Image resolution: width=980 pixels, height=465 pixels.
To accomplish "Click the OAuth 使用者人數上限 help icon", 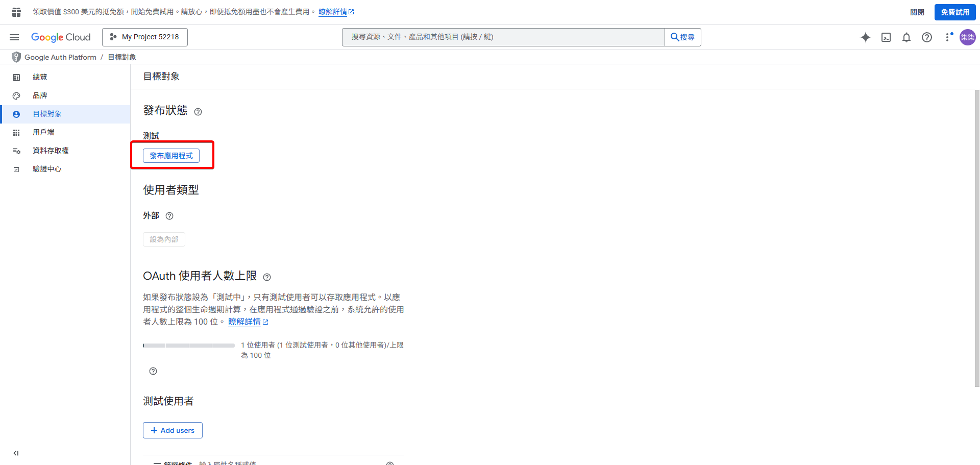I will (267, 277).
